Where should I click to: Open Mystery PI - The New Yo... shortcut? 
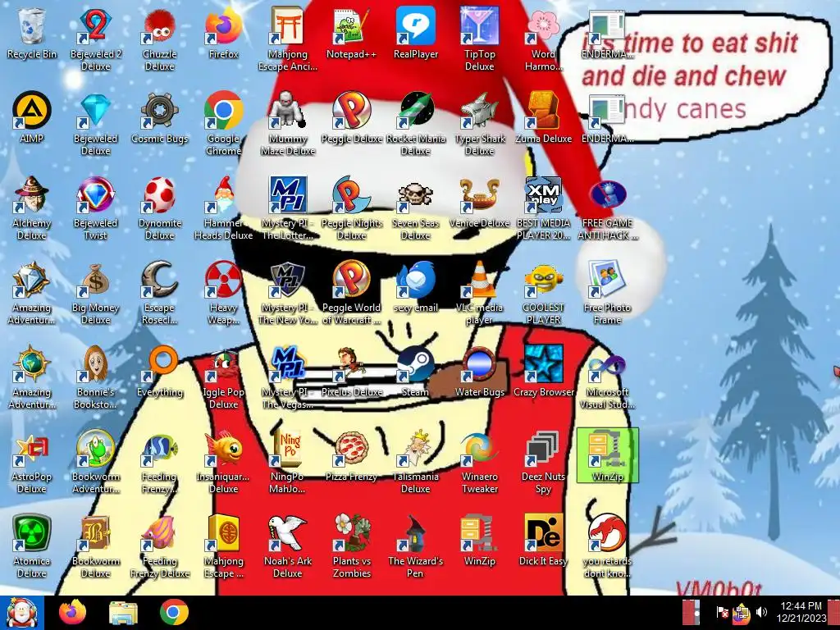click(288, 293)
